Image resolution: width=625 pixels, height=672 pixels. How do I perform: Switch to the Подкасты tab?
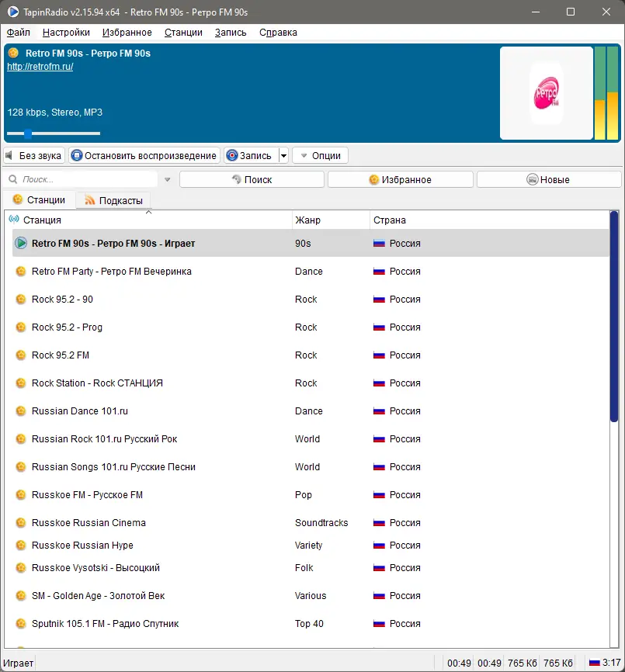(x=113, y=200)
